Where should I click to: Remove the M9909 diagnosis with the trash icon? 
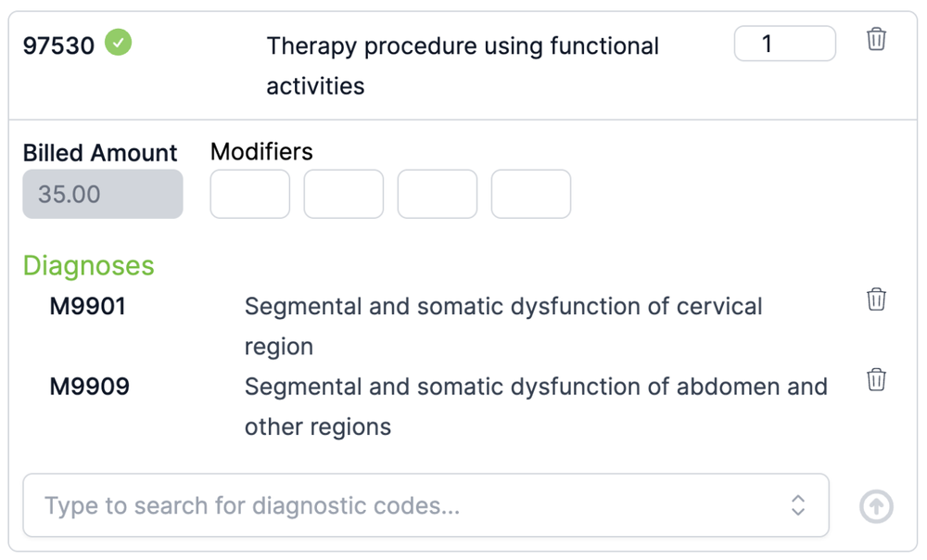876,379
